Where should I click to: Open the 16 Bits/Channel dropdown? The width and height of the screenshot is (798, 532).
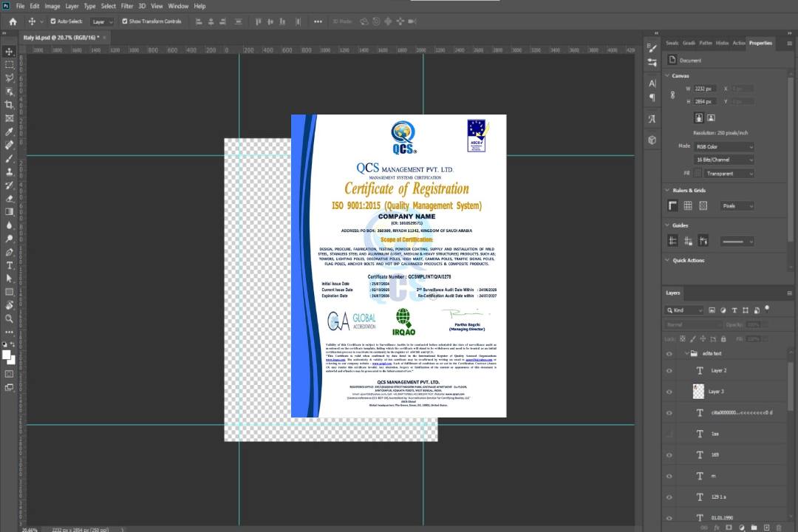pos(723,160)
